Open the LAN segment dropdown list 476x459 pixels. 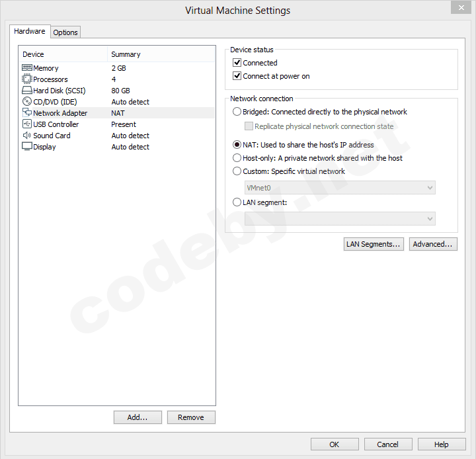pyautogui.click(x=340, y=219)
